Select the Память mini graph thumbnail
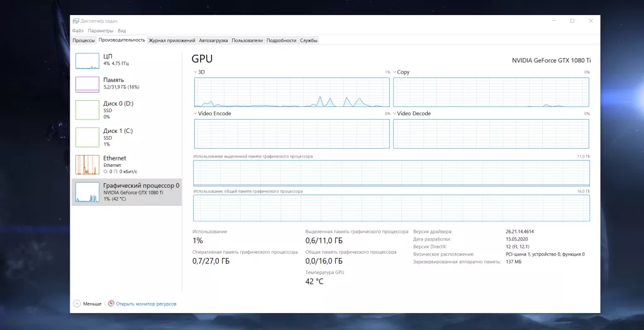Screen dimensions: 644x330 [87, 84]
